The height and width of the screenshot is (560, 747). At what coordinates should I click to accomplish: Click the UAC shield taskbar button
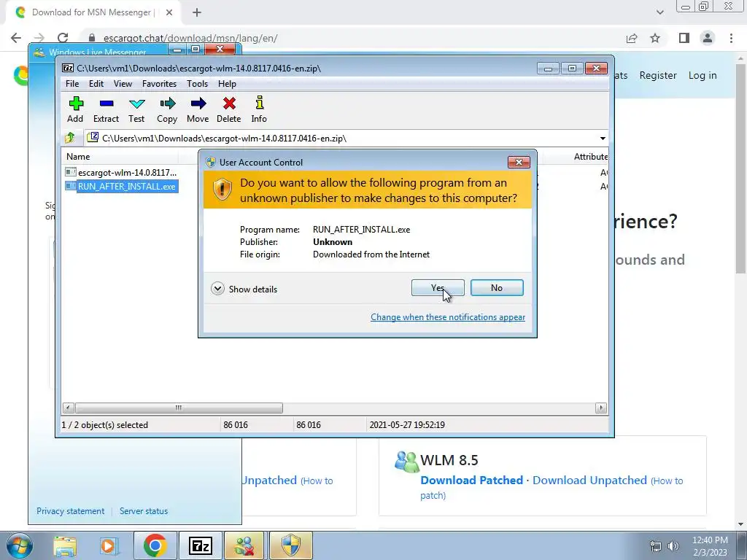291,546
